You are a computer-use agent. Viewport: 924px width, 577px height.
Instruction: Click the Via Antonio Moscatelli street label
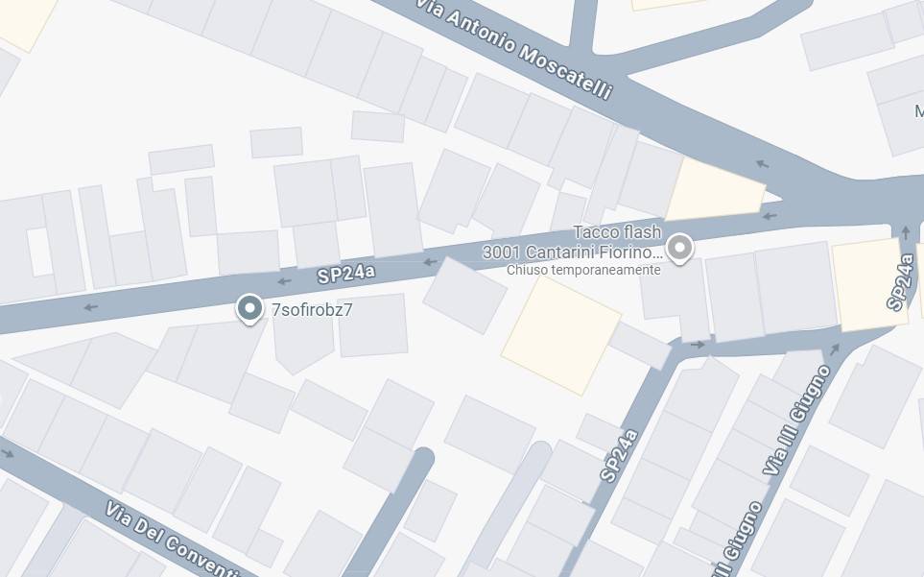514,49
